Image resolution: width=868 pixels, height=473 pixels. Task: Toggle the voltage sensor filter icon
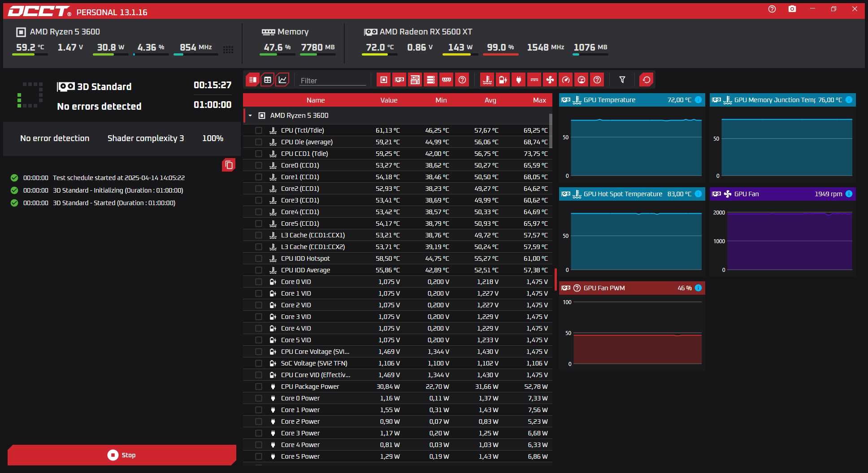[x=503, y=80]
